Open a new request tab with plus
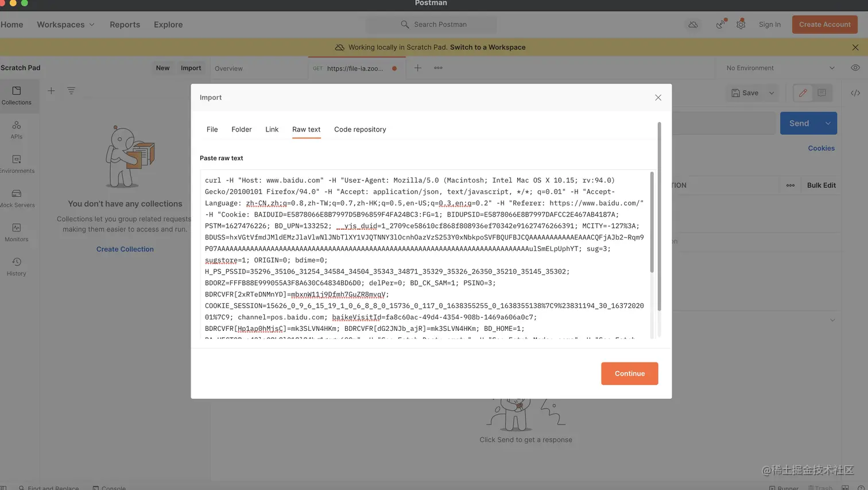The image size is (868, 490). point(417,68)
